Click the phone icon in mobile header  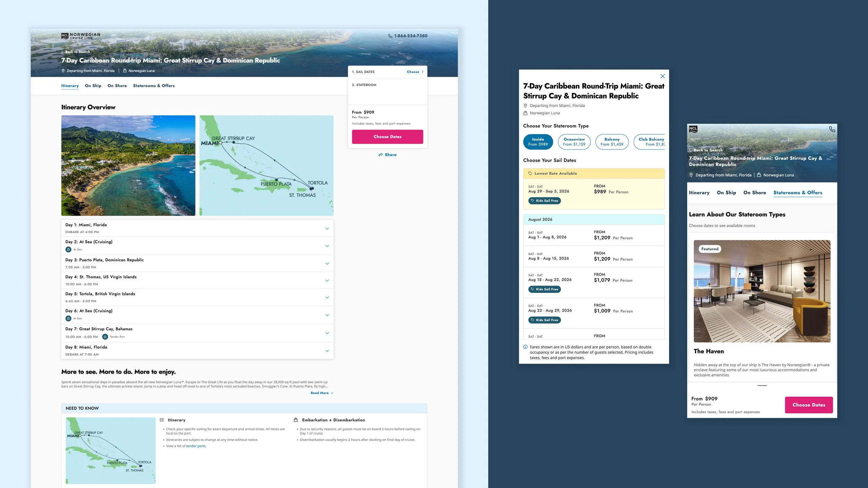[832, 129]
